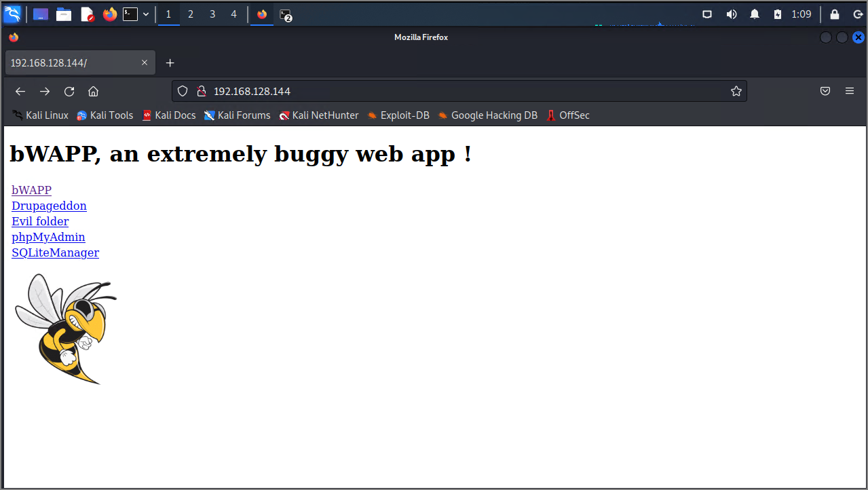868x490 pixels.
Task: Open the file manager from the panel
Action: (64, 14)
